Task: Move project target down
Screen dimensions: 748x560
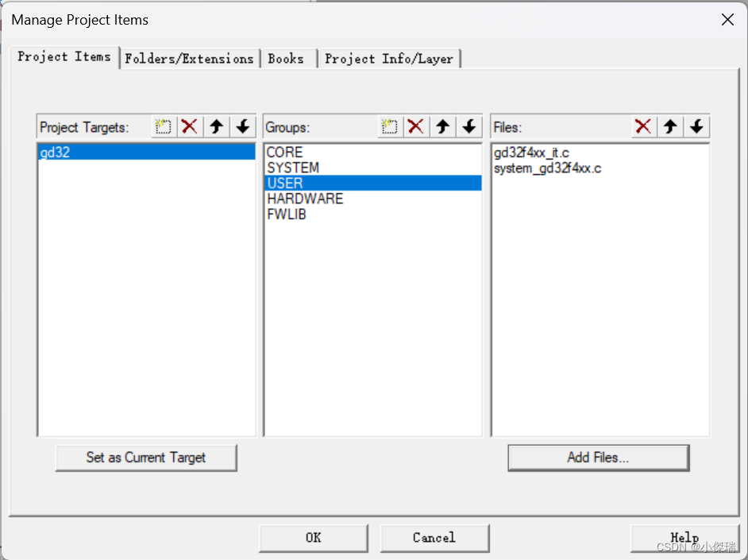Action: click(243, 127)
